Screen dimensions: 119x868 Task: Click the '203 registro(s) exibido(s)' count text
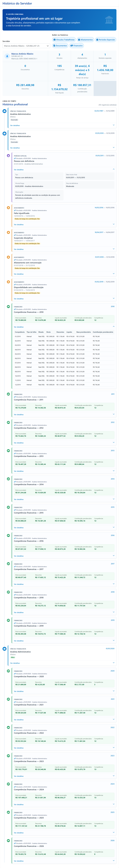tap(107, 105)
